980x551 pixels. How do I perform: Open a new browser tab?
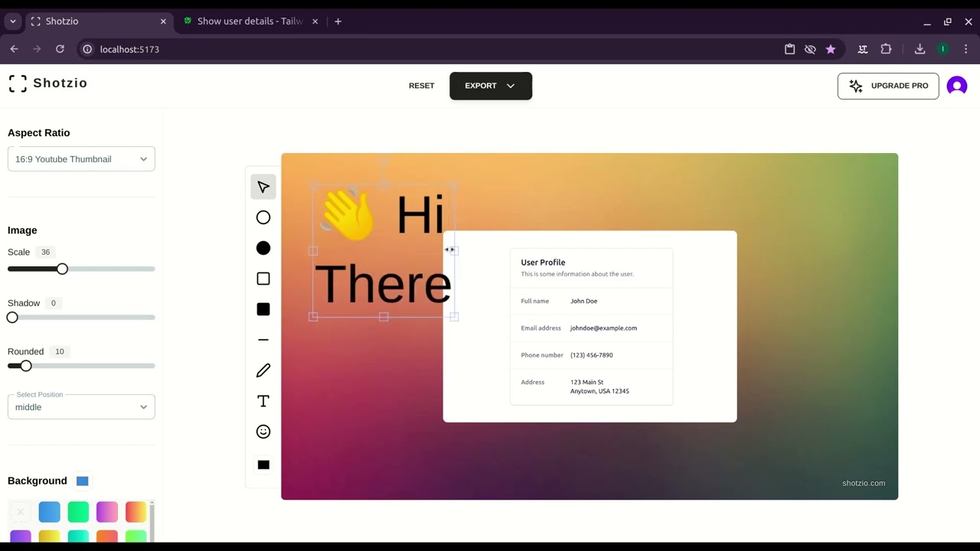(338, 21)
